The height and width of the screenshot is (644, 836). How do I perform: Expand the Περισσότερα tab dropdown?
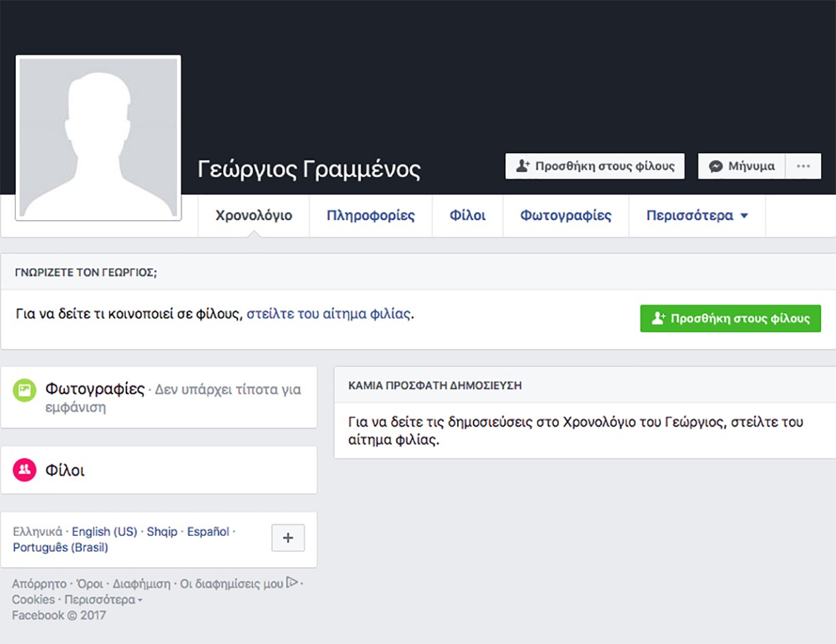pos(697,216)
